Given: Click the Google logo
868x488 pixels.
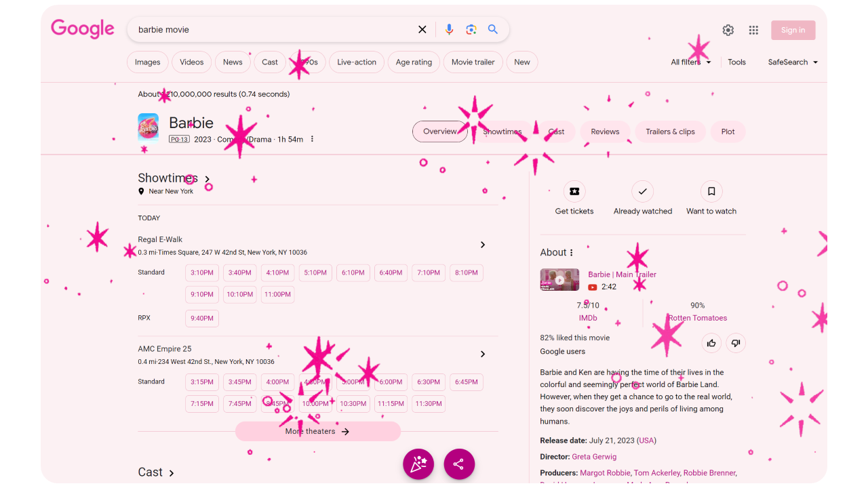Looking at the screenshot, I should point(83,28).
